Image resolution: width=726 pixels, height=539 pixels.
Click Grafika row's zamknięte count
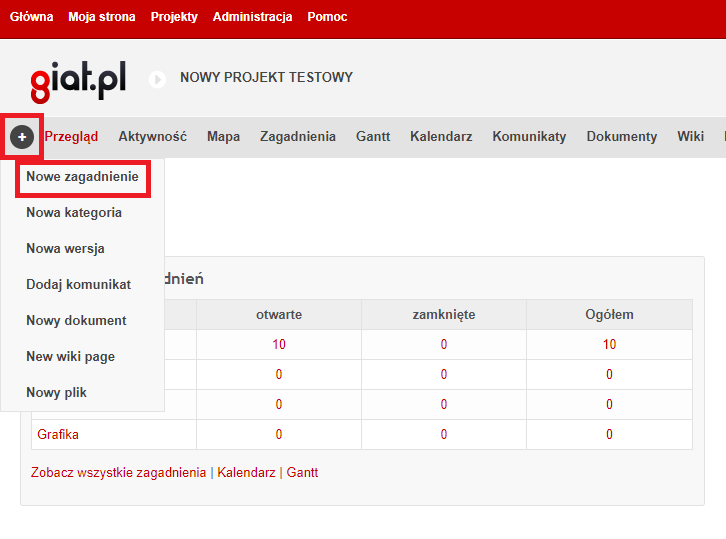(444, 434)
